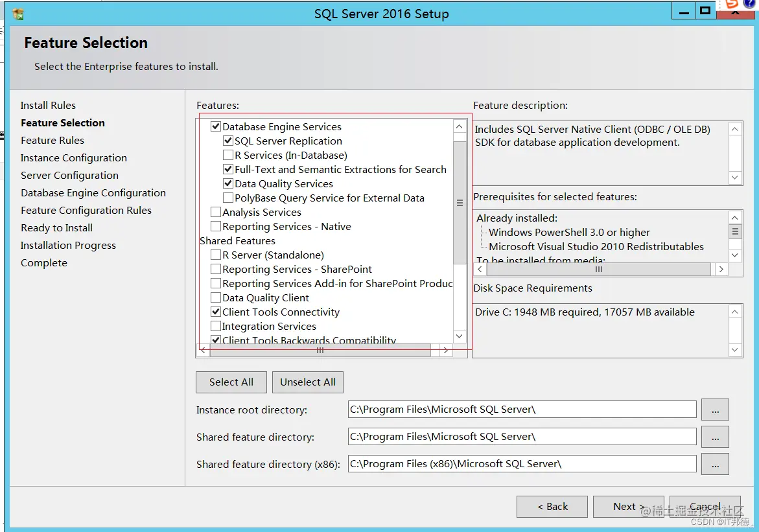Click Select All button
The width and height of the screenshot is (759, 532).
231,382
